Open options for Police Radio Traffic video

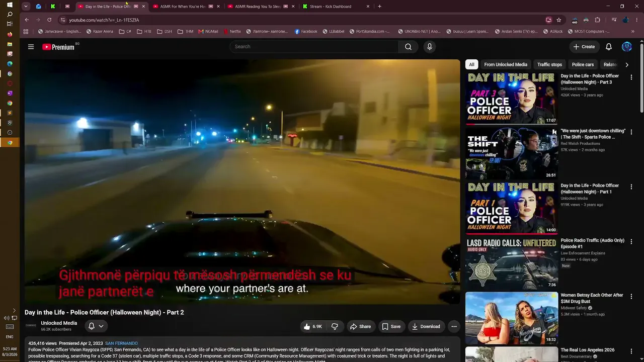(631, 242)
